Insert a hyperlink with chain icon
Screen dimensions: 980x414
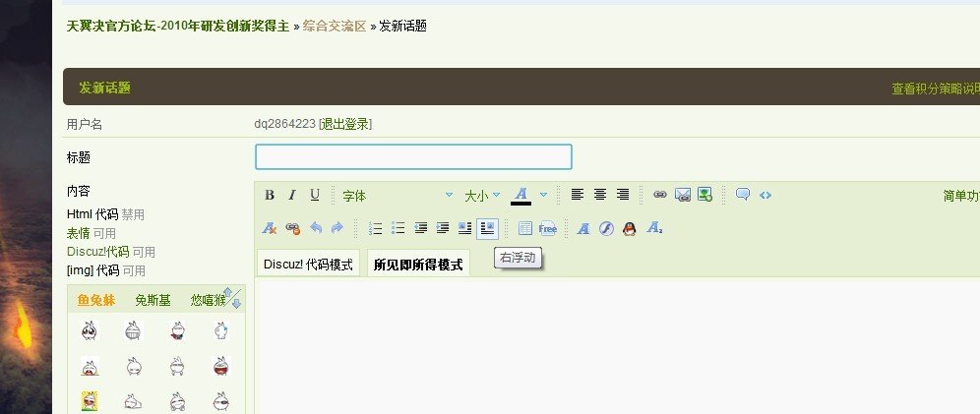click(660, 195)
